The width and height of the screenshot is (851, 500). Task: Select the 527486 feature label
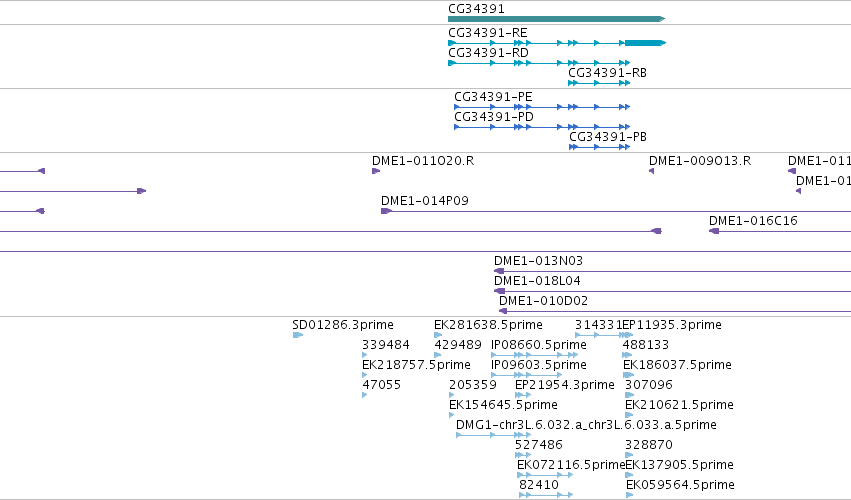[538, 446]
